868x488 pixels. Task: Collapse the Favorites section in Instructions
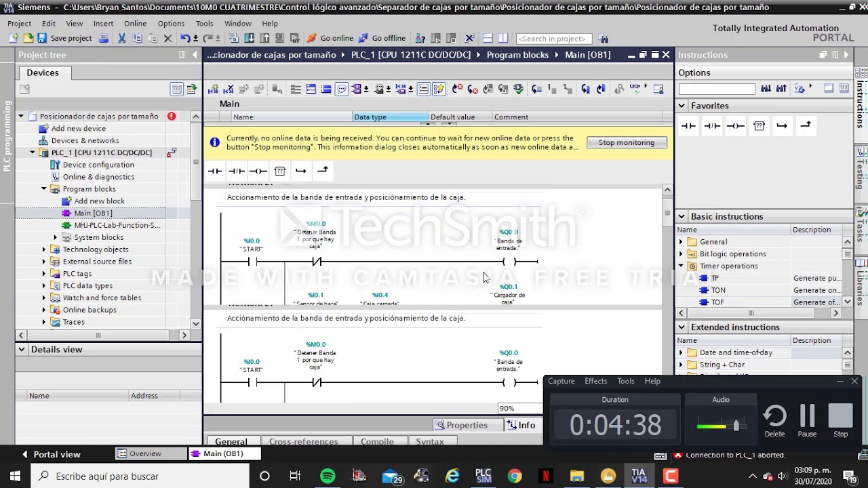click(682, 106)
